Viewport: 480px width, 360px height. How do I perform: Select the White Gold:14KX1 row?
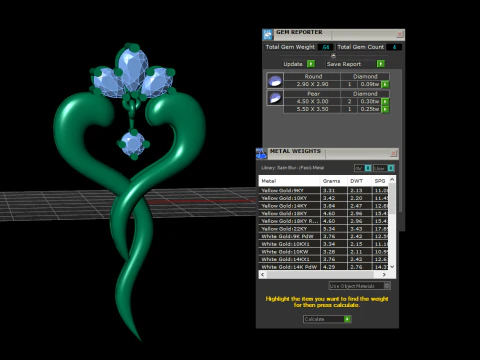[324, 259]
